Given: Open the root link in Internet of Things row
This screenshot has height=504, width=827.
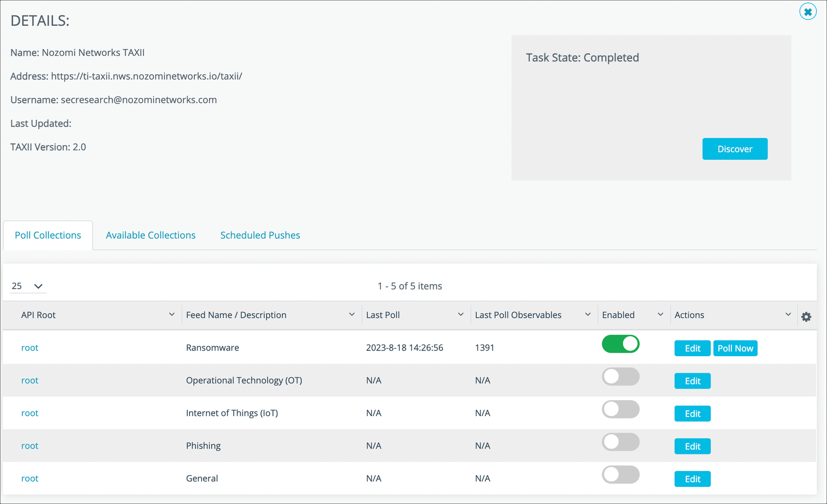Looking at the screenshot, I should 29,413.
